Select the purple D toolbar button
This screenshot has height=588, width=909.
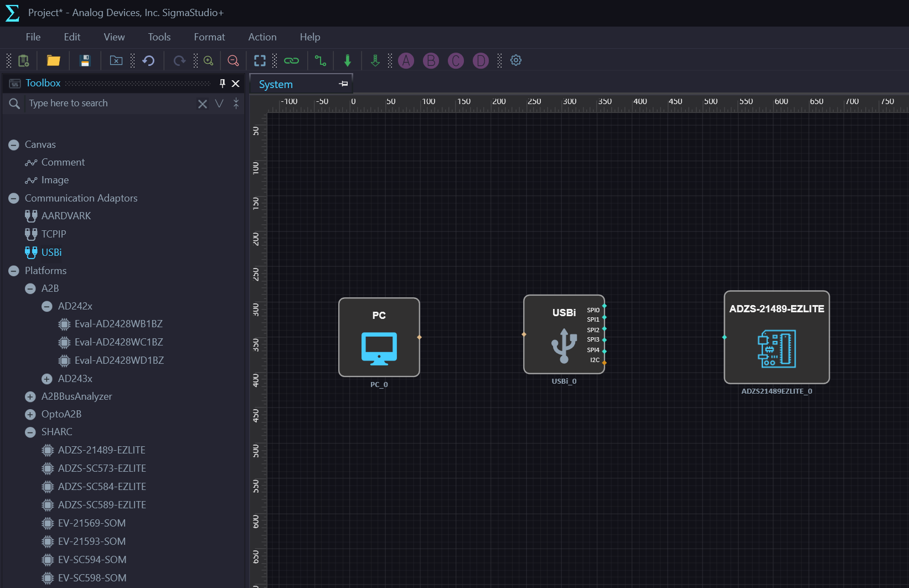pos(481,60)
